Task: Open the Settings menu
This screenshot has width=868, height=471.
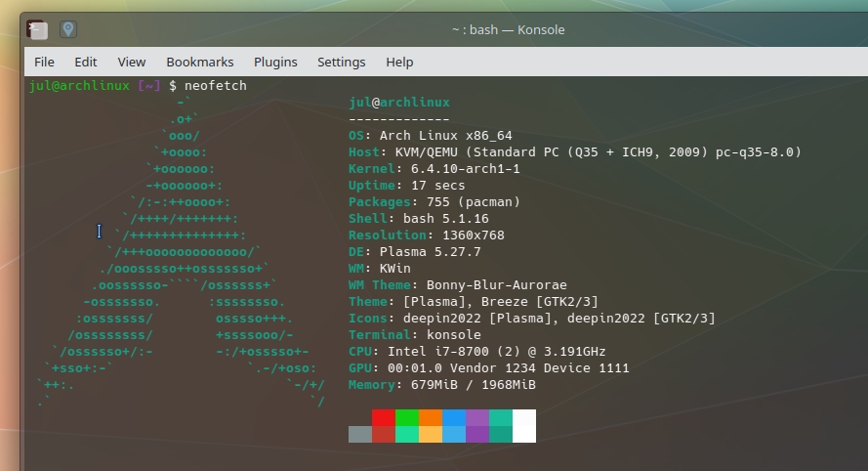Action: (342, 62)
